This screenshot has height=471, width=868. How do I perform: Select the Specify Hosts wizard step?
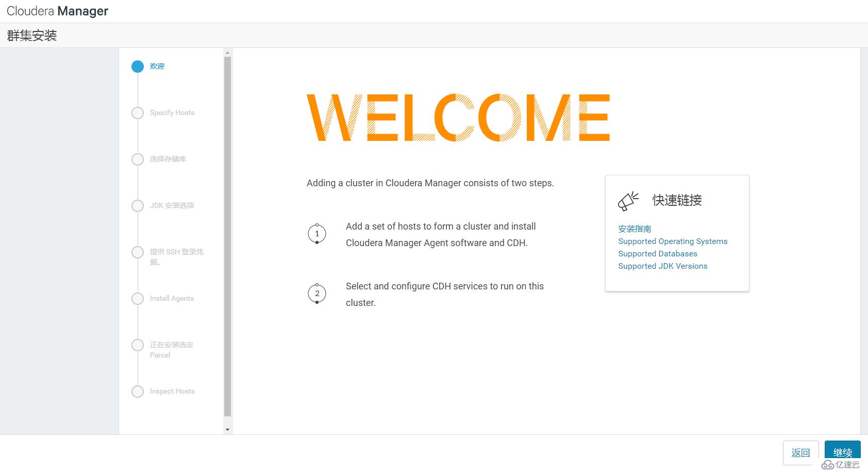pos(172,112)
